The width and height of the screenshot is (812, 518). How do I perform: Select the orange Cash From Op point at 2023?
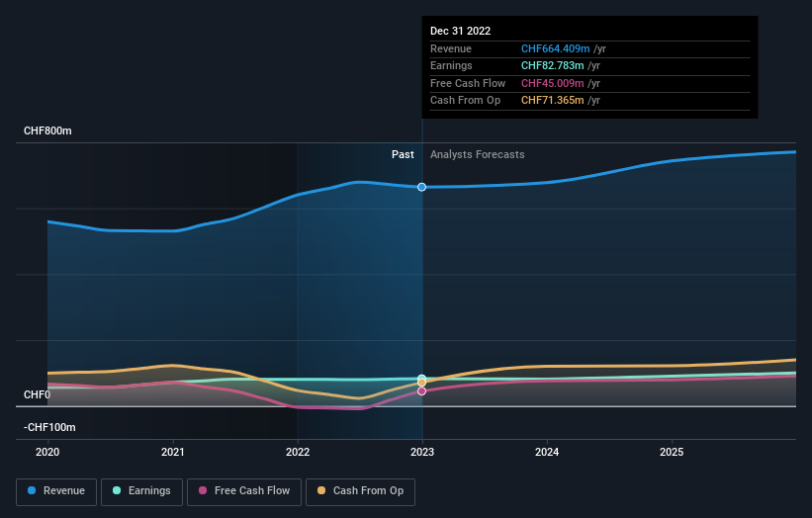click(x=422, y=383)
